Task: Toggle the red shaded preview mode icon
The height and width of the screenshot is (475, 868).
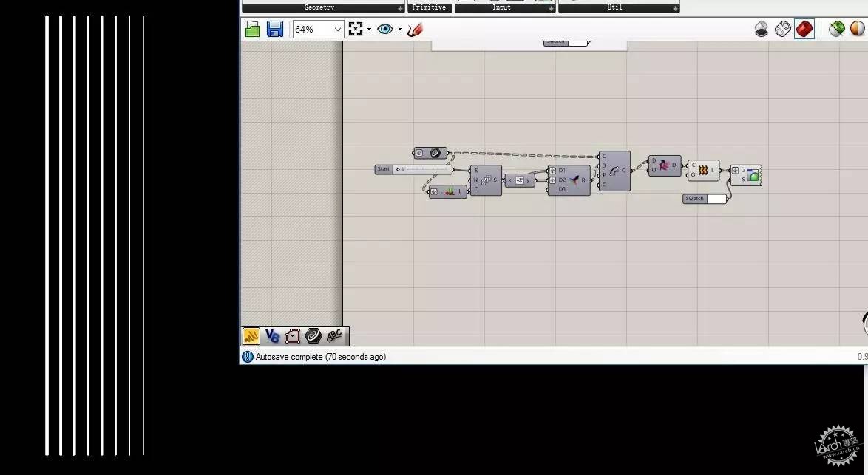Action: pyautogui.click(x=804, y=29)
